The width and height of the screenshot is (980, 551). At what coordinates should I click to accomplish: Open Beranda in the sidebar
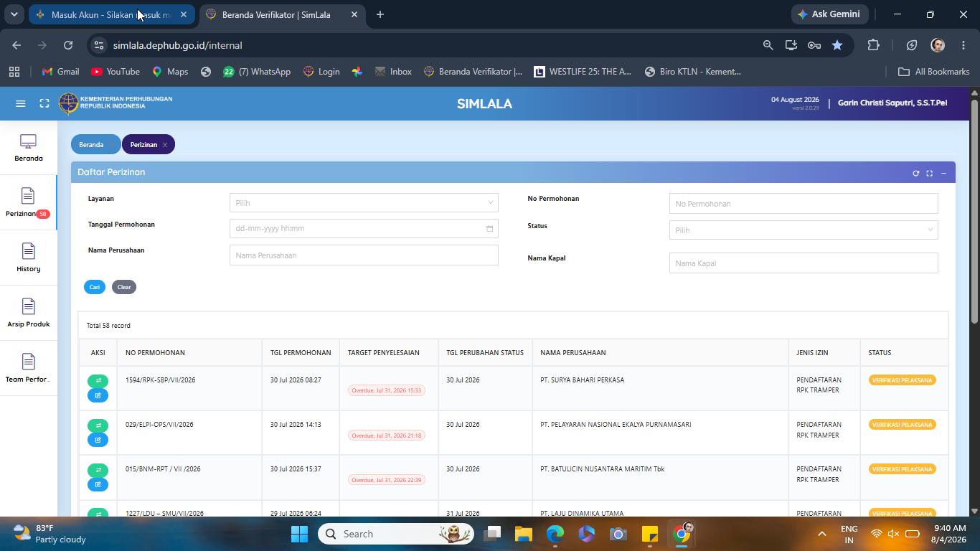[29, 148]
